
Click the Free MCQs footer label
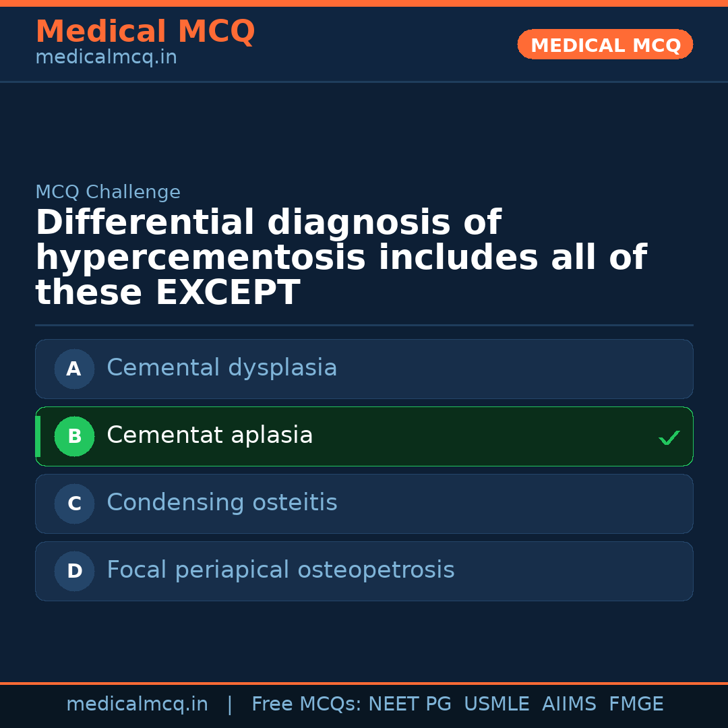tap(307, 704)
